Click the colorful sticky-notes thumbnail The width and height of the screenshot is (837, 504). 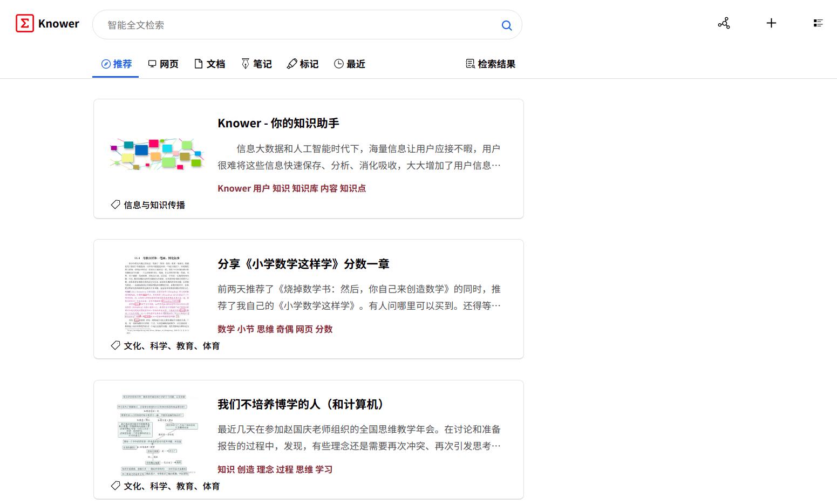[156, 154]
